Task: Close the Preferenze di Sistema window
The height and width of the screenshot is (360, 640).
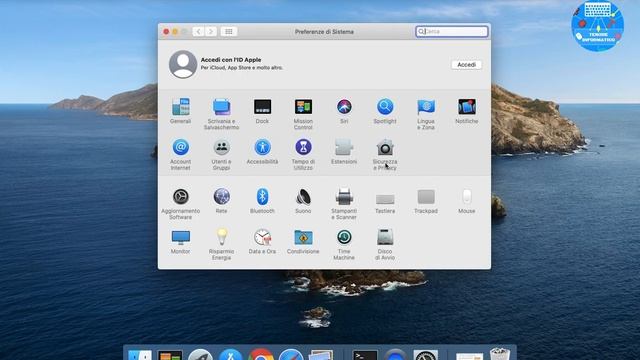Action: coord(166,31)
